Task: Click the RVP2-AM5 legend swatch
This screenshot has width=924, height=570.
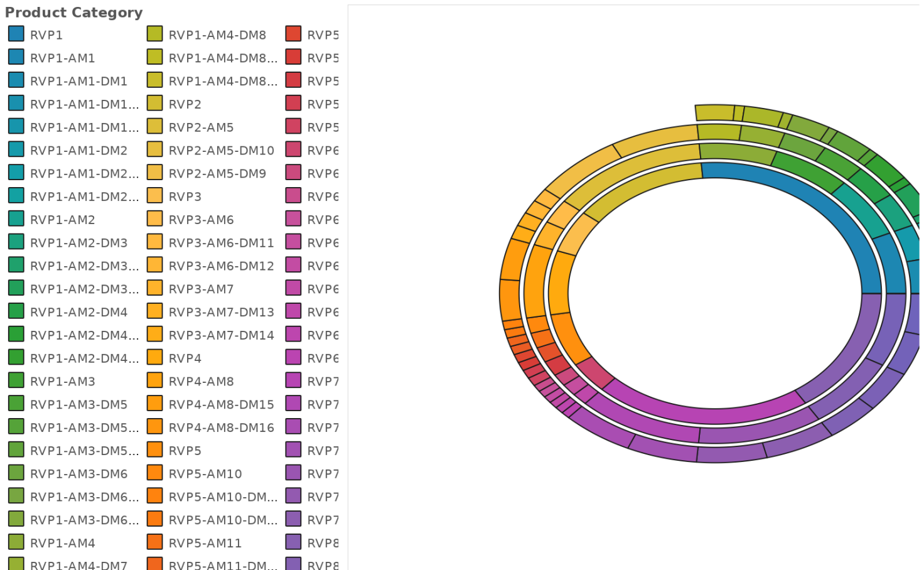Action: click(x=155, y=126)
